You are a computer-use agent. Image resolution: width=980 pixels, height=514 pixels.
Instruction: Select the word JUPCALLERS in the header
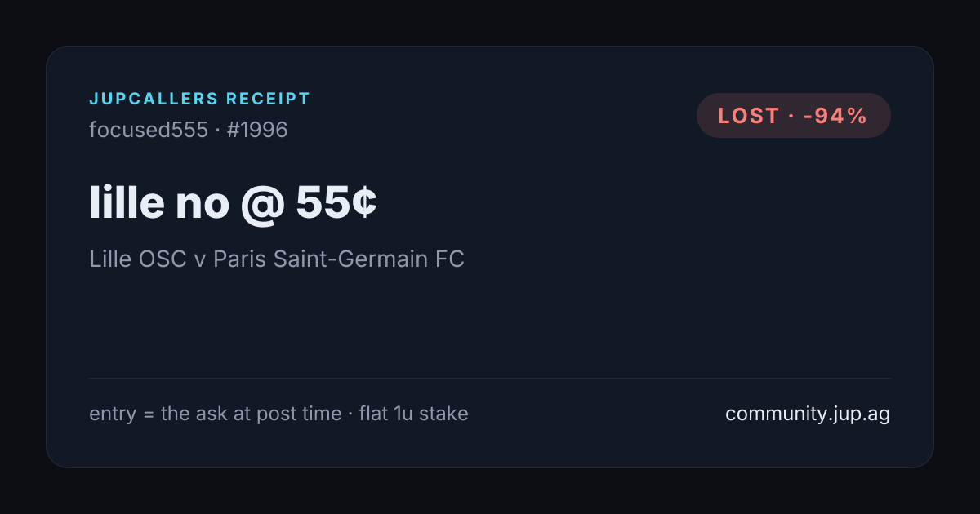[154, 100]
